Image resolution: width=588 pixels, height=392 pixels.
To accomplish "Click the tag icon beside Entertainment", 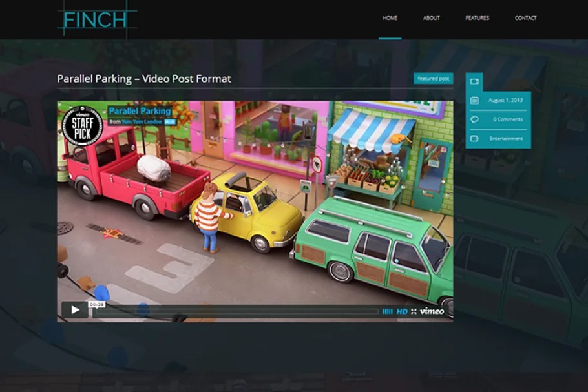I will [474, 138].
